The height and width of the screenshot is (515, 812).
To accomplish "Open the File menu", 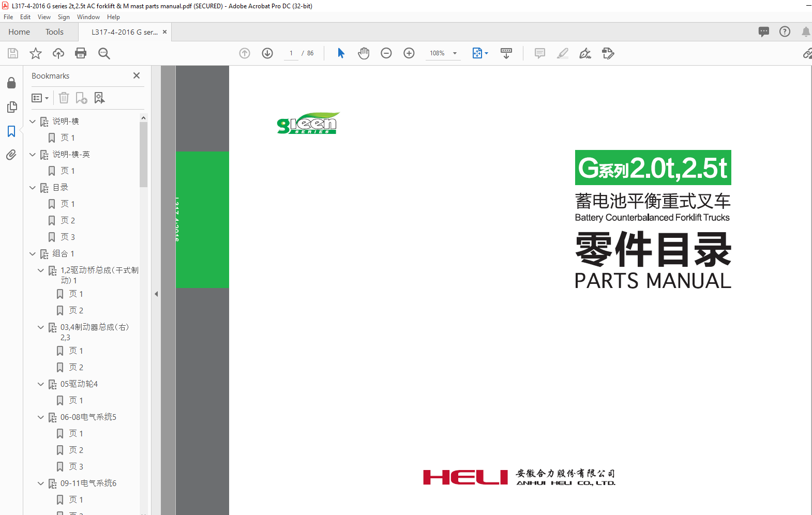I will tap(8, 17).
